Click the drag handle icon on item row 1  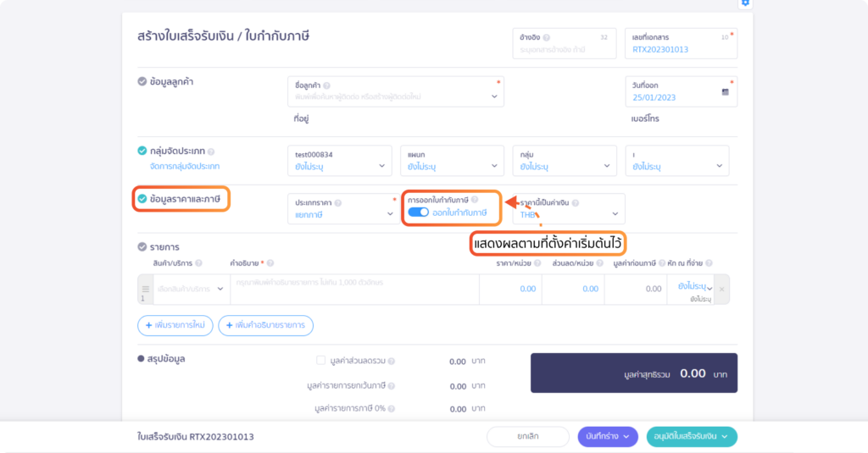click(x=144, y=289)
